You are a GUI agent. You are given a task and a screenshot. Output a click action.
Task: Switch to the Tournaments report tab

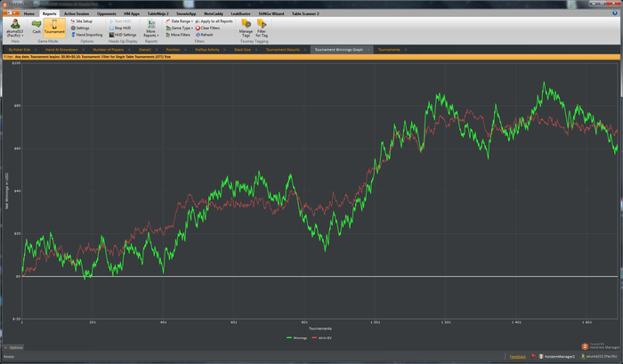point(389,50)
